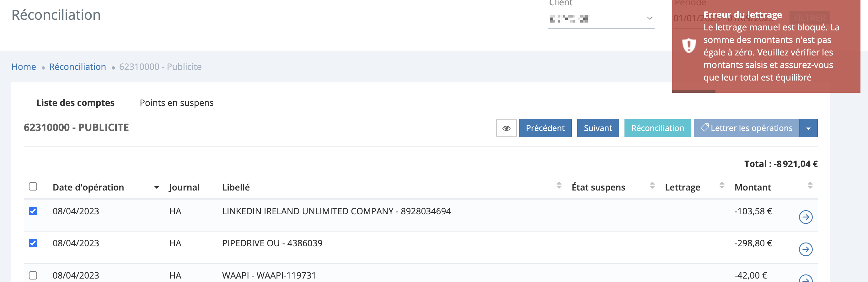Switch to Liste des comptes tab

[x=76, y=103]
